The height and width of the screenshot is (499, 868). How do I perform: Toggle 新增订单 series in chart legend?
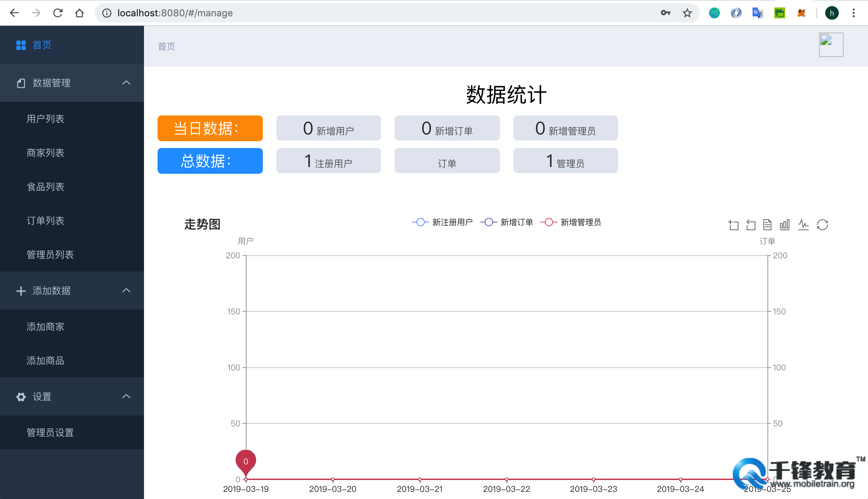coord(507,222)
